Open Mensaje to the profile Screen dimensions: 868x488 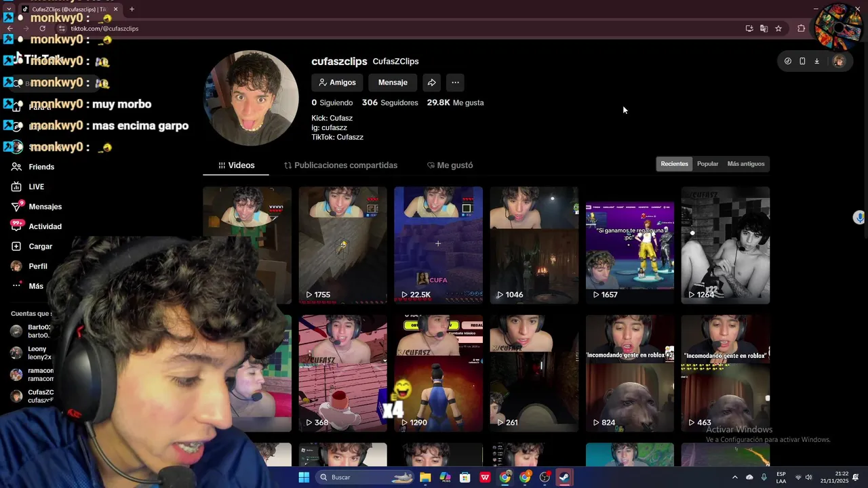393,83
